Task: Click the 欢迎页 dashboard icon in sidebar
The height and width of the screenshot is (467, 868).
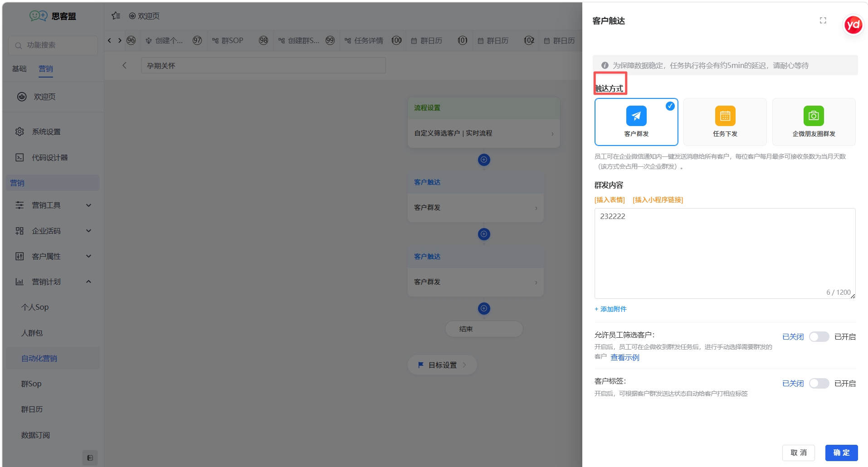Action: pyautogui.click(x=22, y=97)
